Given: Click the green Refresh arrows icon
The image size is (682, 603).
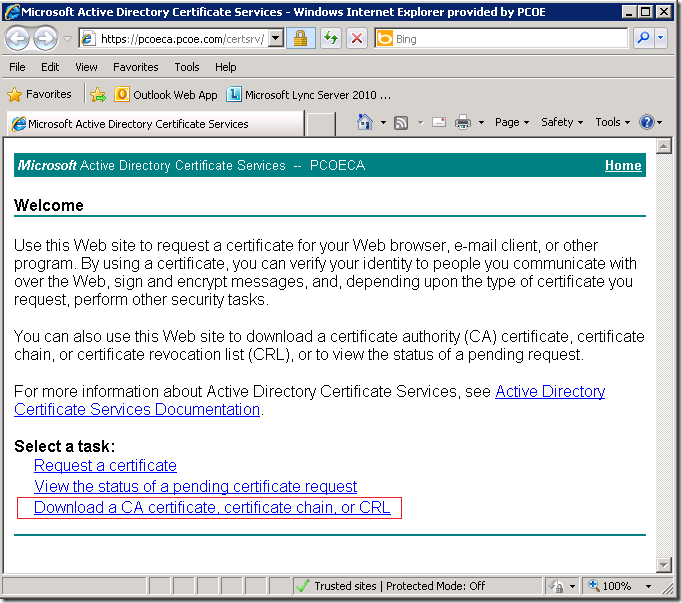Looking at the screenshot, I should click(x=331, y=39).
